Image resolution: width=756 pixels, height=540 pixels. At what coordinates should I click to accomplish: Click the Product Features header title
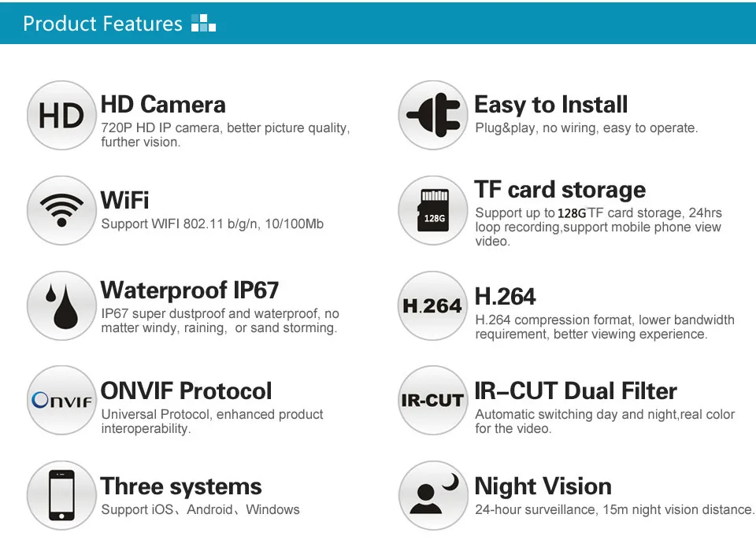pyautogui.click(x=102, y=24)
